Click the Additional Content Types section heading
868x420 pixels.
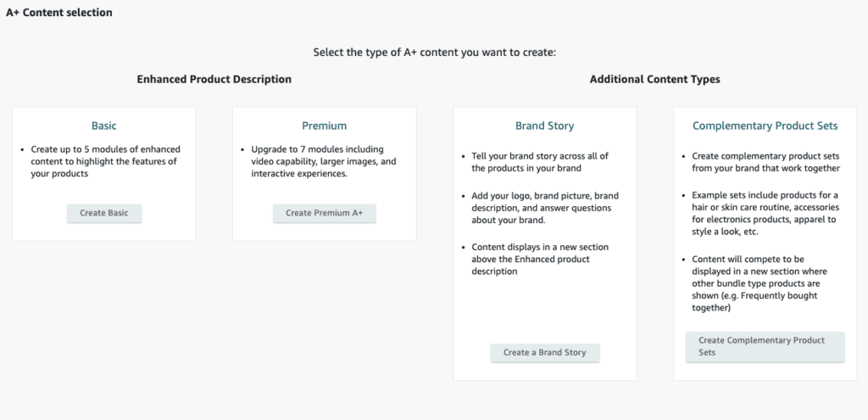(654, 79)
